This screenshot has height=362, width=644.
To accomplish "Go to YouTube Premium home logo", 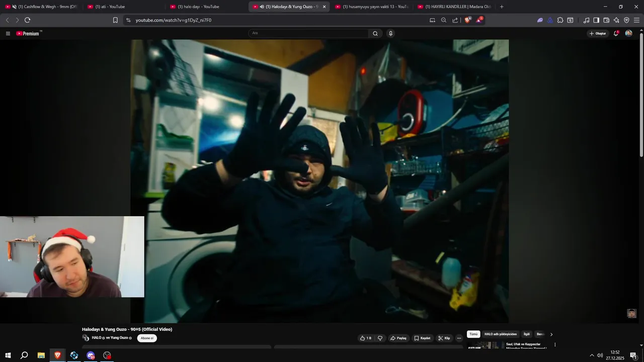I will [28, 33].
